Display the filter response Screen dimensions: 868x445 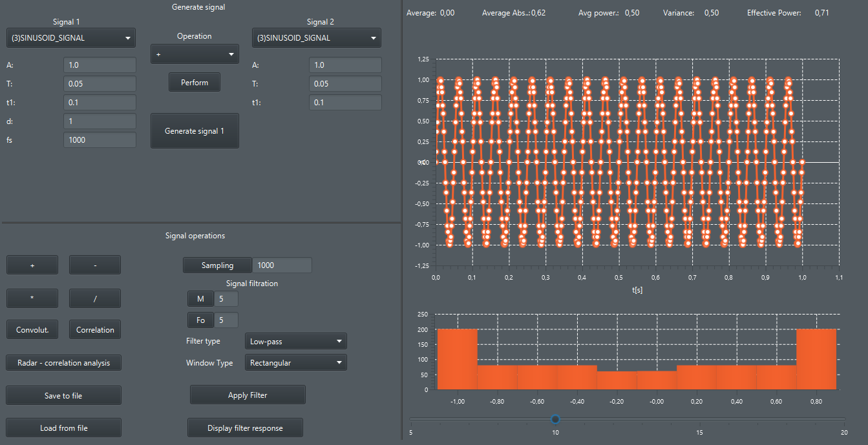click(245, 427)
